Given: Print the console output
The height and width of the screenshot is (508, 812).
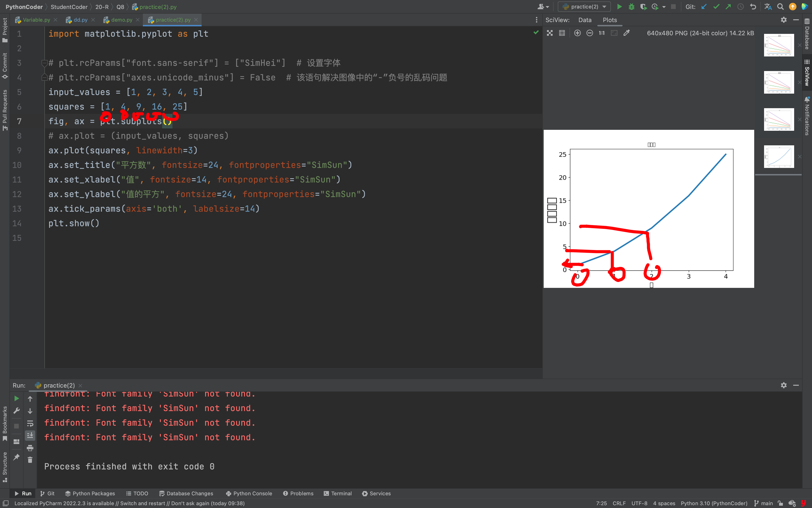Looking at the screenshot, I should click(30, 448).
